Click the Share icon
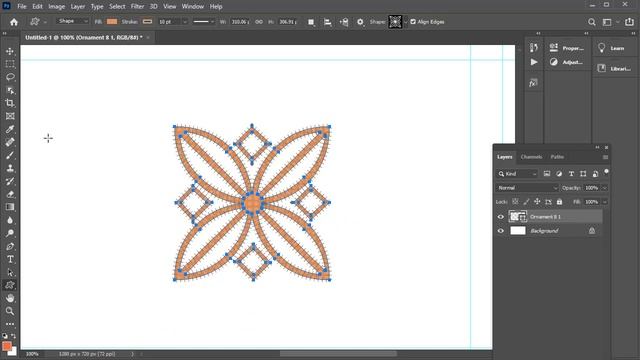 click(629, 22)
